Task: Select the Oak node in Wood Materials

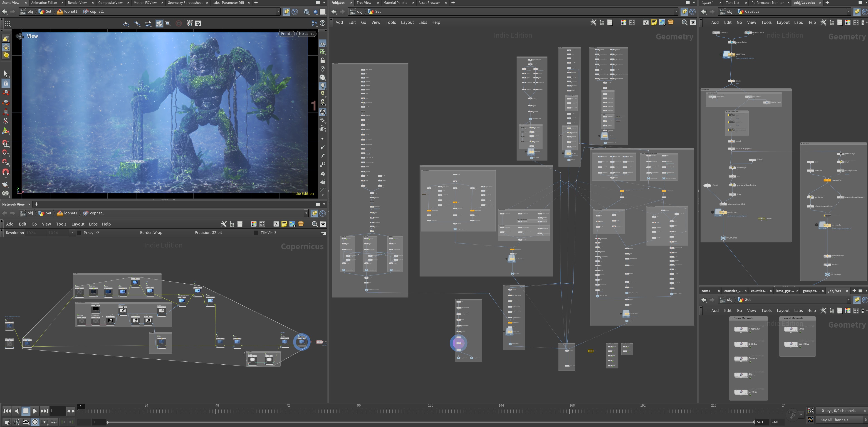Action: (791, 329)
